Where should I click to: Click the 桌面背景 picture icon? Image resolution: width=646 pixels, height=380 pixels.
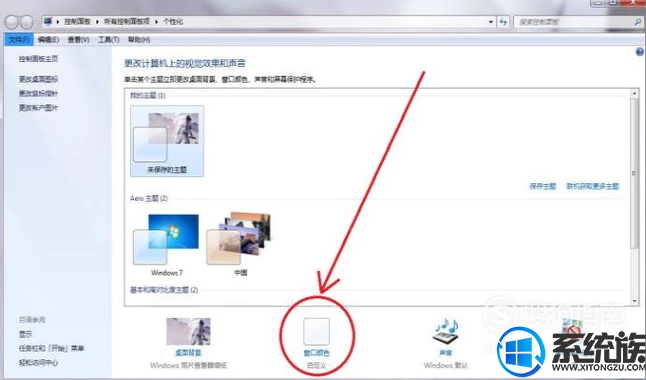pos(188,331)
